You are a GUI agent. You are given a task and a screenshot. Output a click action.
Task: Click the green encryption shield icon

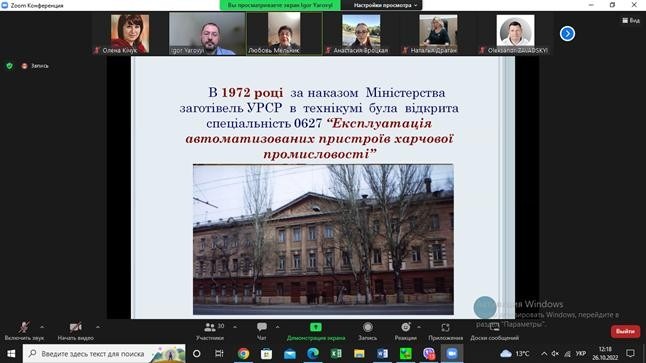pyautogui.click(x=9, y=66)
